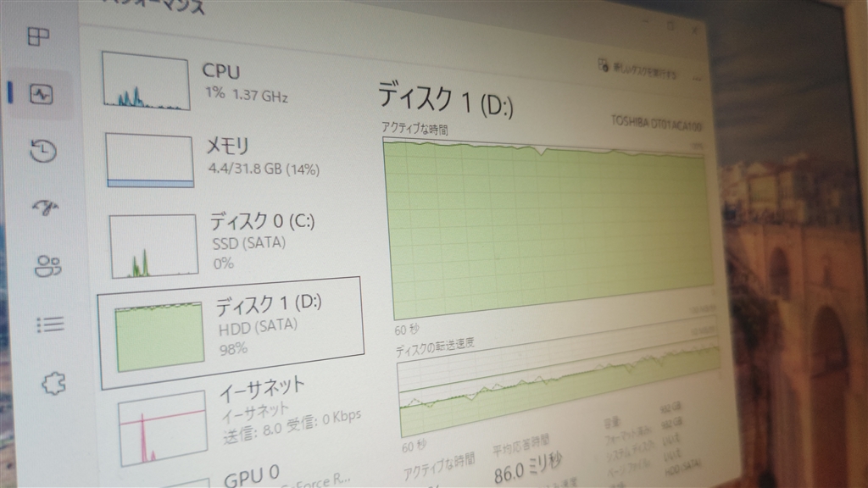Viewport: 868px width, 488px height.
Task: Select the CPU performance entry
Action: point(230,82)
